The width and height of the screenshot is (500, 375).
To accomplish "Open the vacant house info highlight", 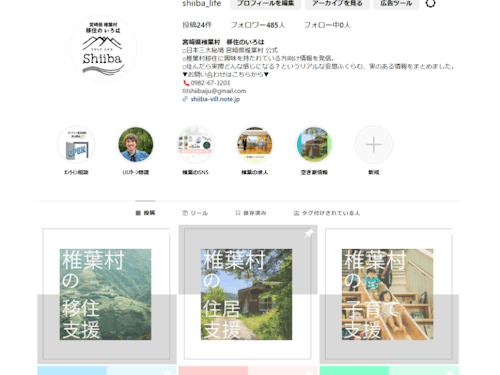I will (314, 145).
